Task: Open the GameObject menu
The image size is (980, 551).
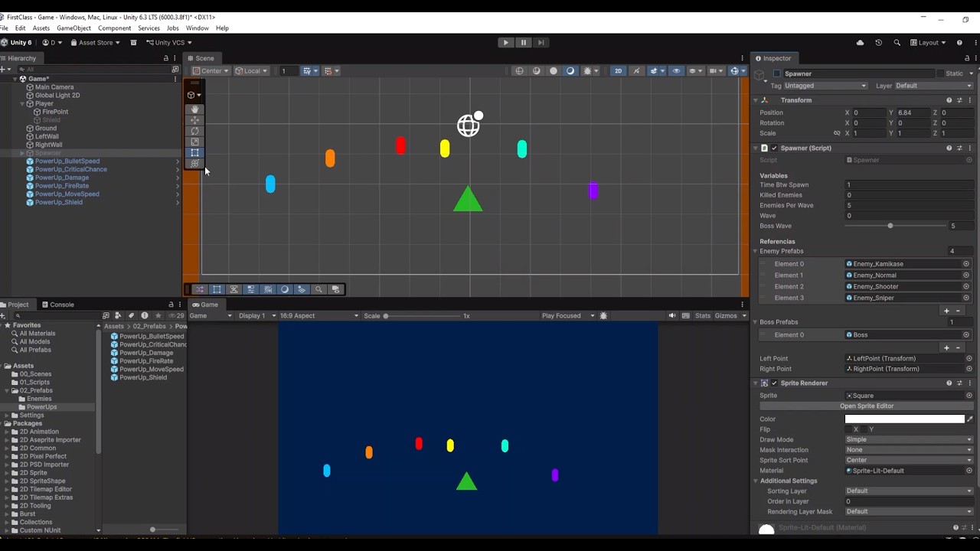Action: pyautogui.click(x=73, y=28)
